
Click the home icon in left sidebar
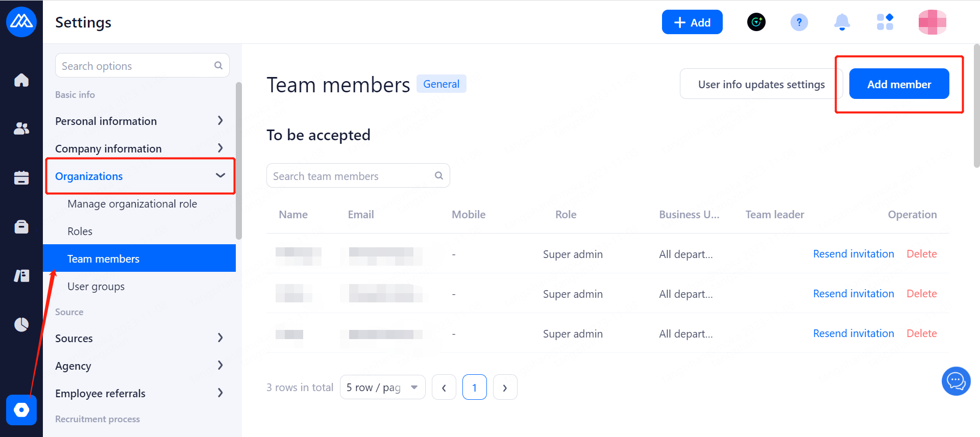tap(21, 80)
